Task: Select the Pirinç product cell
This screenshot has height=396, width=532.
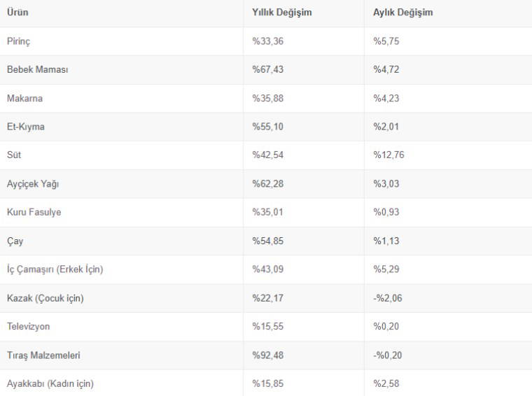Action: 19,41
